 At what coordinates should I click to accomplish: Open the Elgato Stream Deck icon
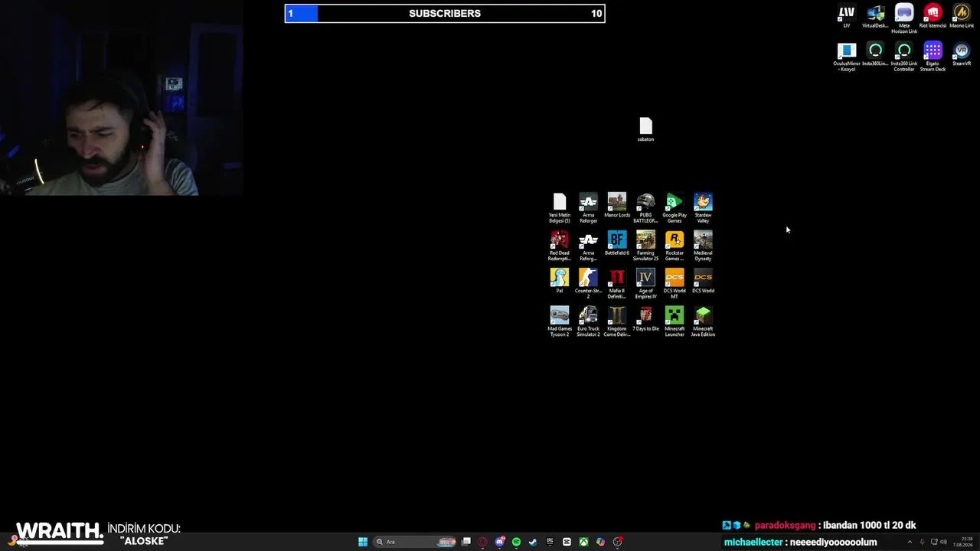pos(933,57)
